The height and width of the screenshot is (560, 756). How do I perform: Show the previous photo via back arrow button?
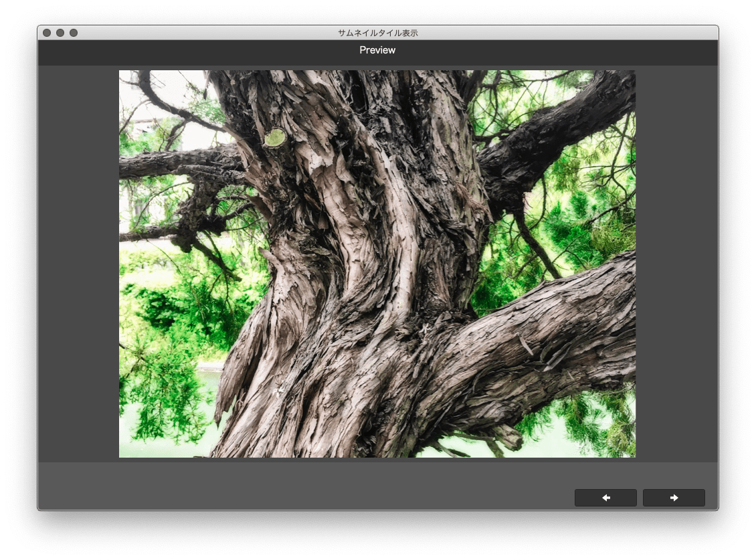tap(605, 498)
